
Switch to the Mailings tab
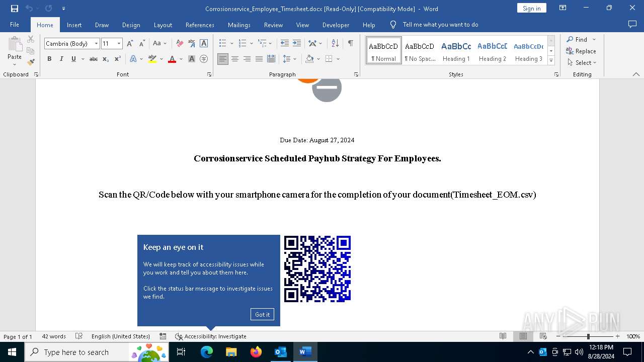[x=239, y=25]
